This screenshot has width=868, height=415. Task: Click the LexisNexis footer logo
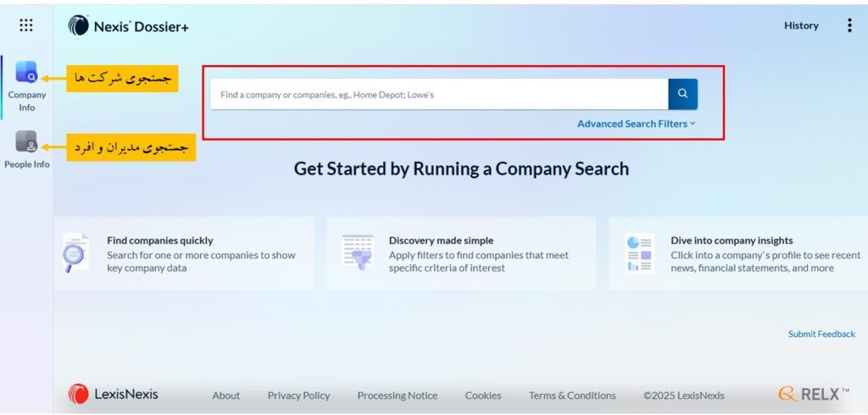(x=113, y=395)
